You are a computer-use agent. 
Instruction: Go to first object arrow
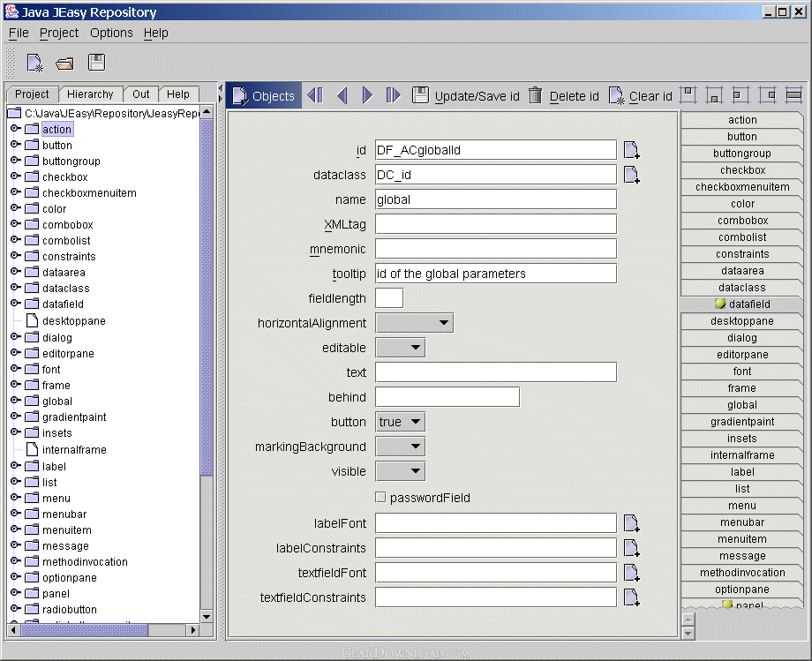(315, 95)
